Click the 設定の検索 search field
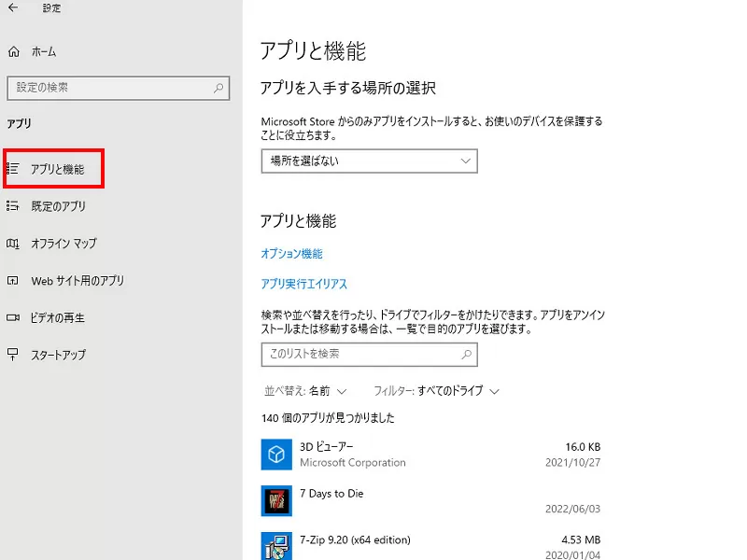 pyautogui.click(x=119, y=88)
